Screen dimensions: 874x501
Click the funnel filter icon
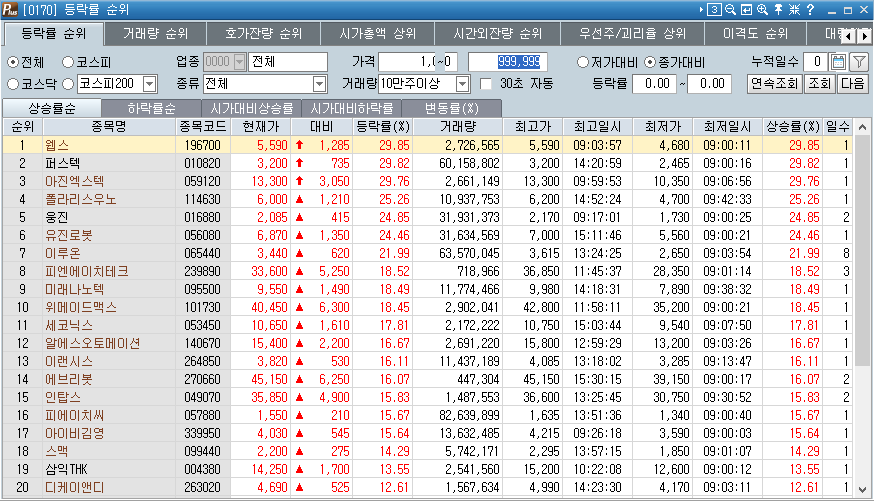pos(860,62)
